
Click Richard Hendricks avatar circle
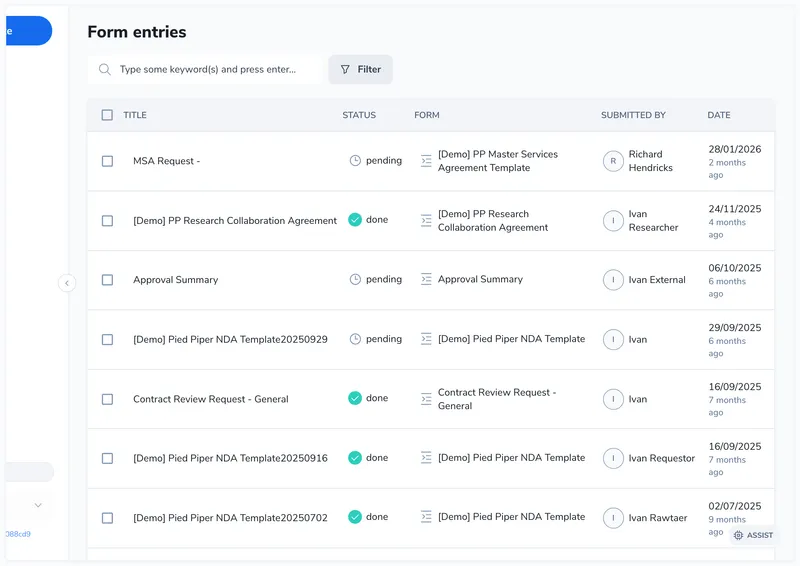pyautogui.click(x=613, y=161)
